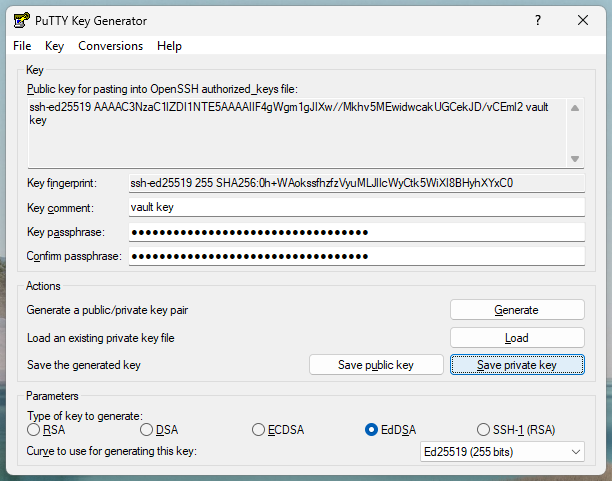Click the Save private key button
Viewport: 612px width, 481px height.
[x=516, y=365]
